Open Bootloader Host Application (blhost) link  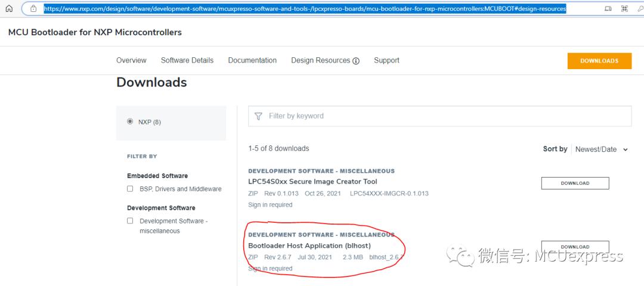tap(309, 245)
